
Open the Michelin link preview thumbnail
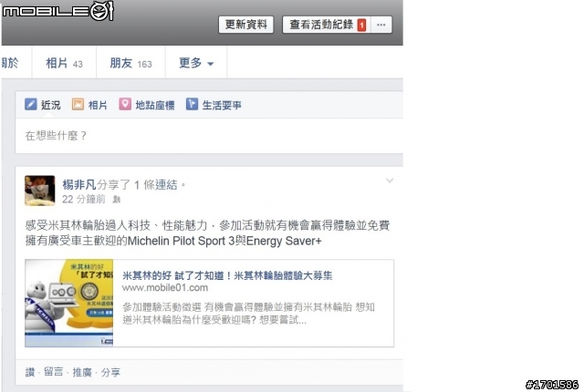point(69,303)
